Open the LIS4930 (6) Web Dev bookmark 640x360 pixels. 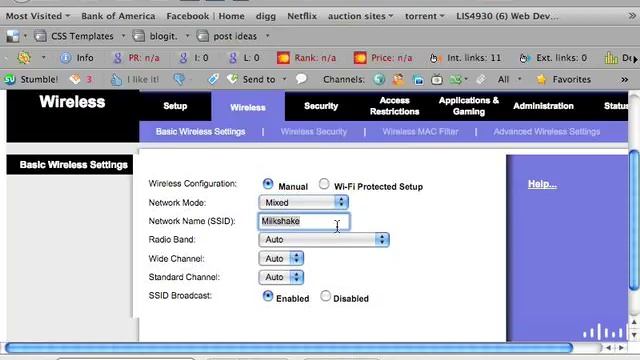pyautogui.click(x=507, y=16)
